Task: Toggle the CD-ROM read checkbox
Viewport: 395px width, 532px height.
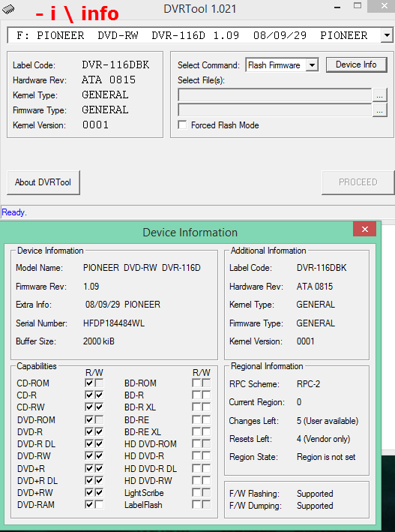Action: 89,383
